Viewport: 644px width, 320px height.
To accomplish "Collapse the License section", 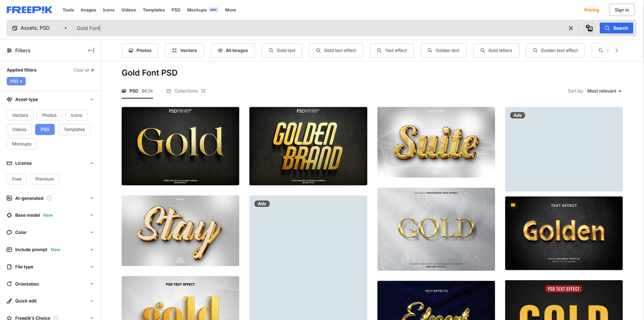I will (92, 163).
